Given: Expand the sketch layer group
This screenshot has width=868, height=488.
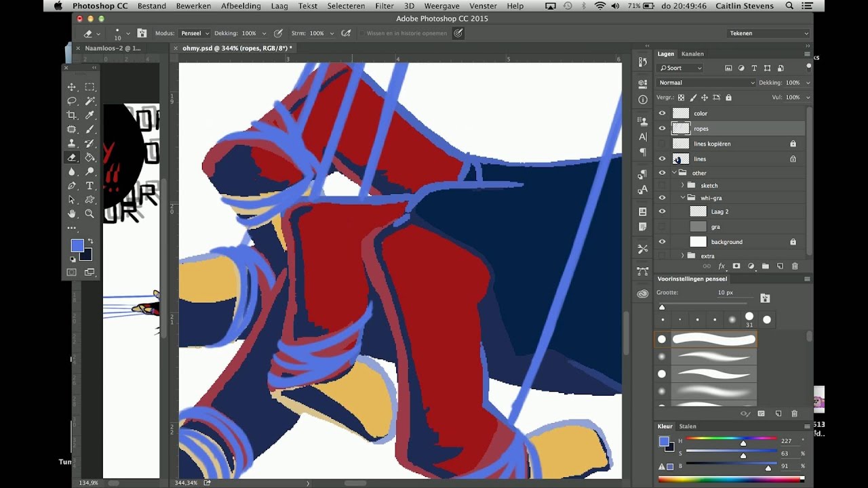Looking at the screenshot, I should pos(683,185).
